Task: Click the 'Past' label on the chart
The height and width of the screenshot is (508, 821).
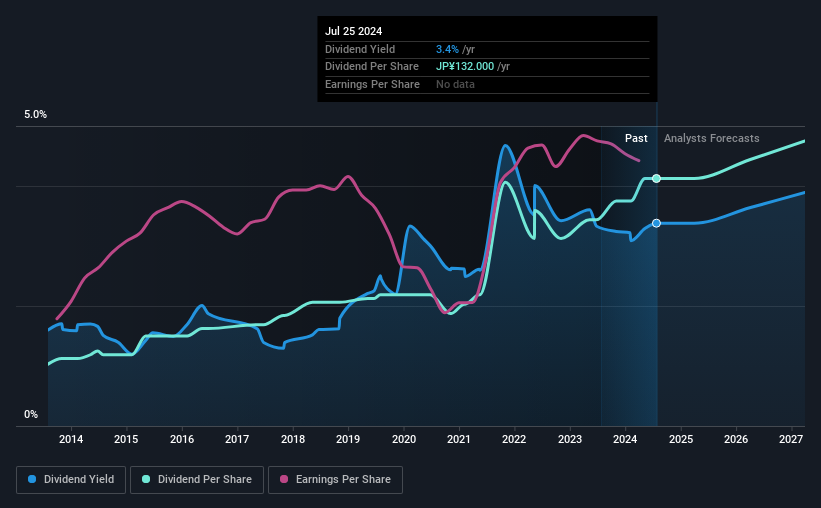Action: 636,138
